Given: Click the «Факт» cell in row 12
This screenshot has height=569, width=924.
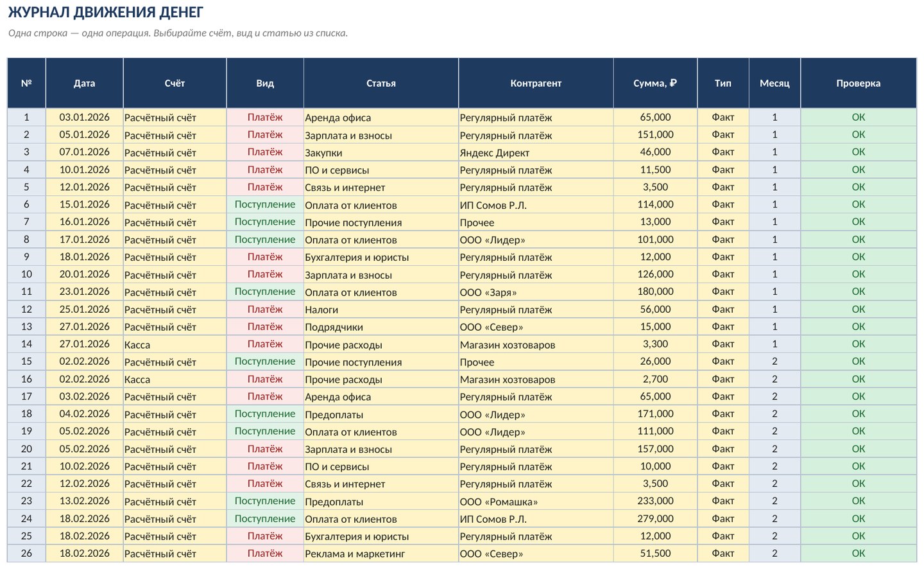Looking at the screenshot, I should [723, 309].
